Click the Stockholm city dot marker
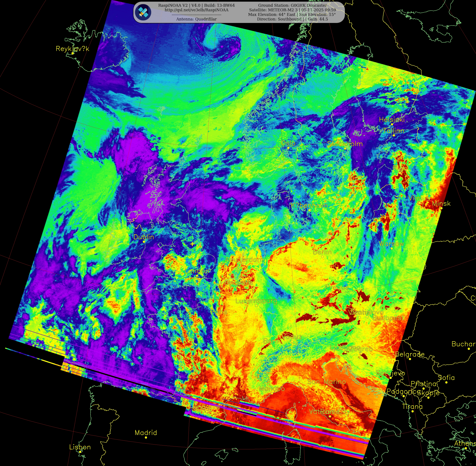 345,149
